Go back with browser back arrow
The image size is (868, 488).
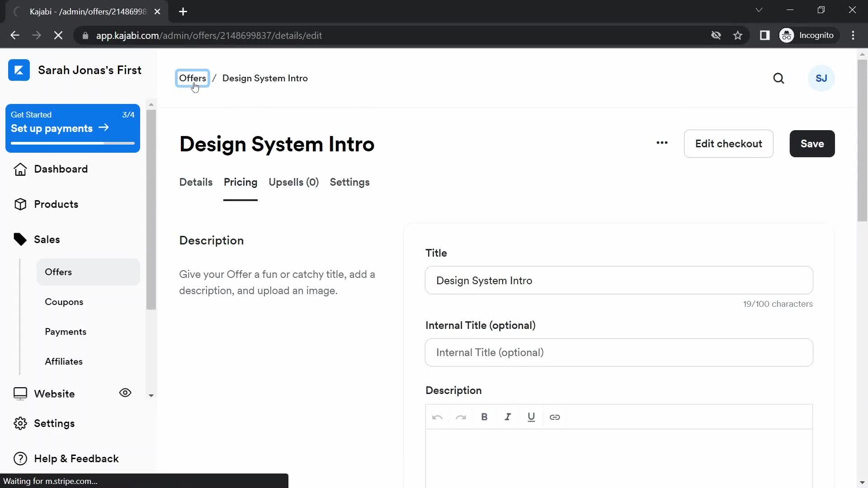15,35
